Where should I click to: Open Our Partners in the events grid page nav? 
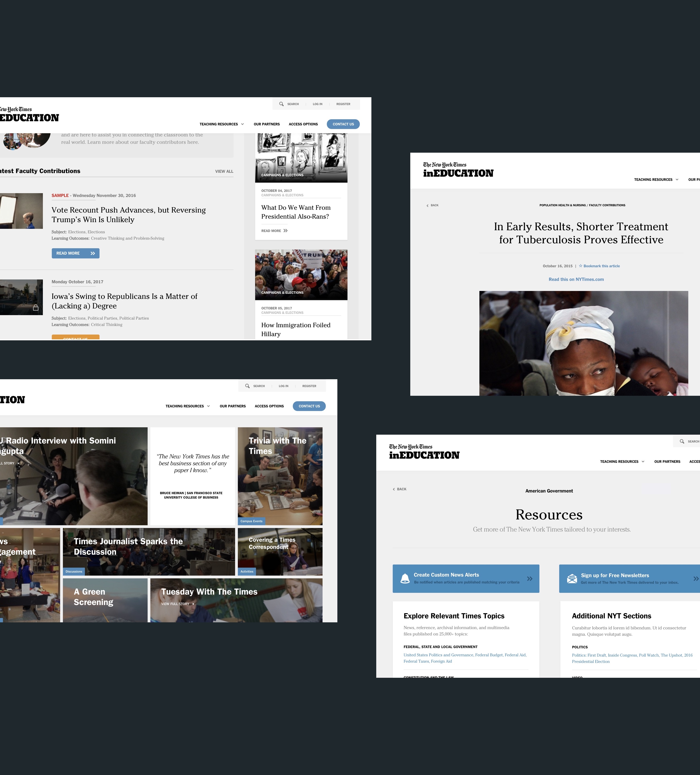coord(233,406)
